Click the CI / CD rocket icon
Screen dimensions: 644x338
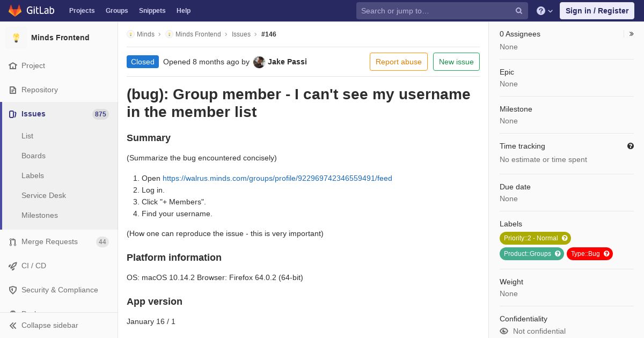pos(13,266)
